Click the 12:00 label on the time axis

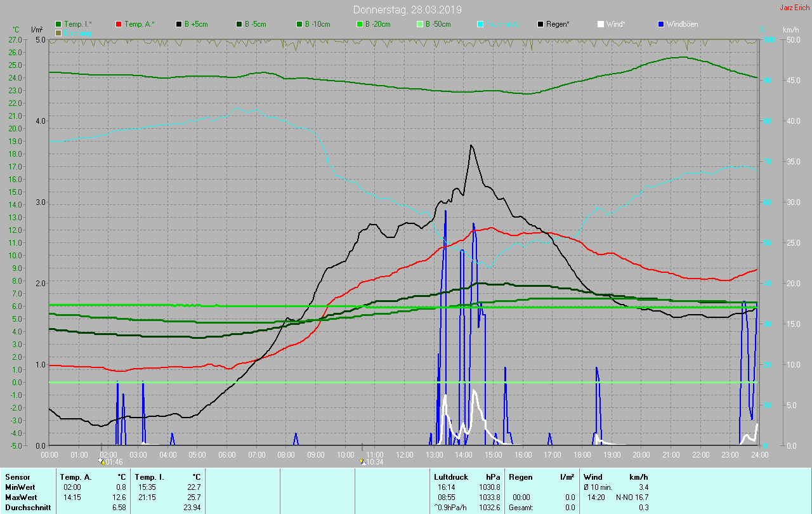[405, 454]
